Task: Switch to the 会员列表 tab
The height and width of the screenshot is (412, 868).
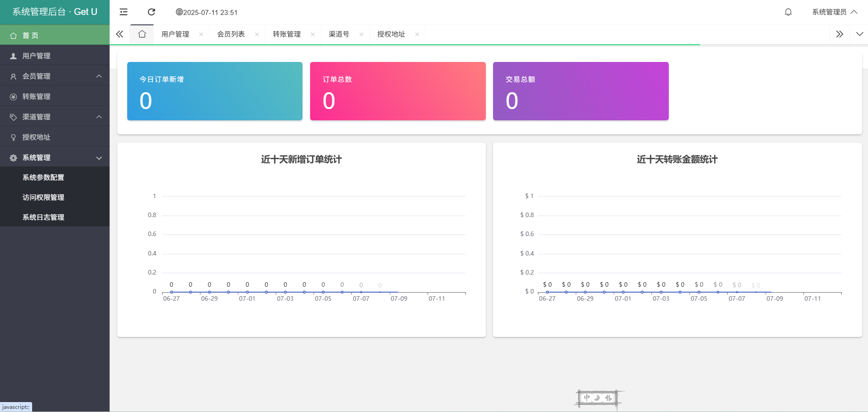Action: tap(231, 34)
